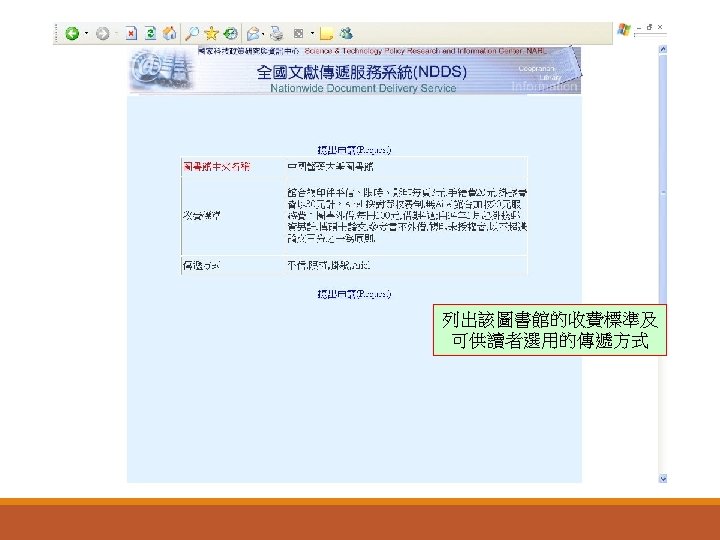Click the upper 提出申請(Request) link
The height and width of the screenshot is (540, 720).
pyautogui.click(x=354, y=150)
